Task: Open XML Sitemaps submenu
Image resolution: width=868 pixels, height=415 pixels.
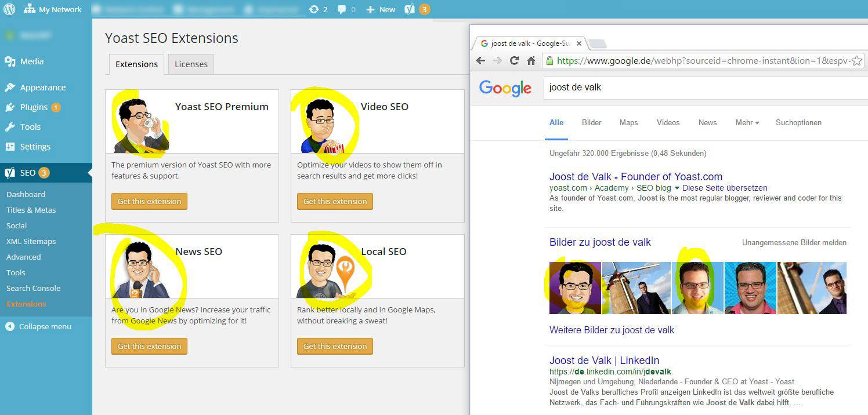Action: click(x=31, y=241)
